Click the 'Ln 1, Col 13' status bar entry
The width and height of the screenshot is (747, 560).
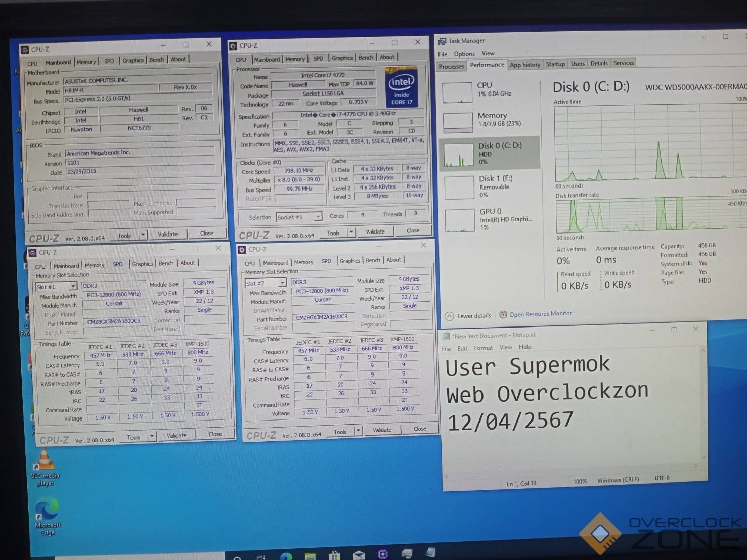pyautogui.click(x=521, y=484)
